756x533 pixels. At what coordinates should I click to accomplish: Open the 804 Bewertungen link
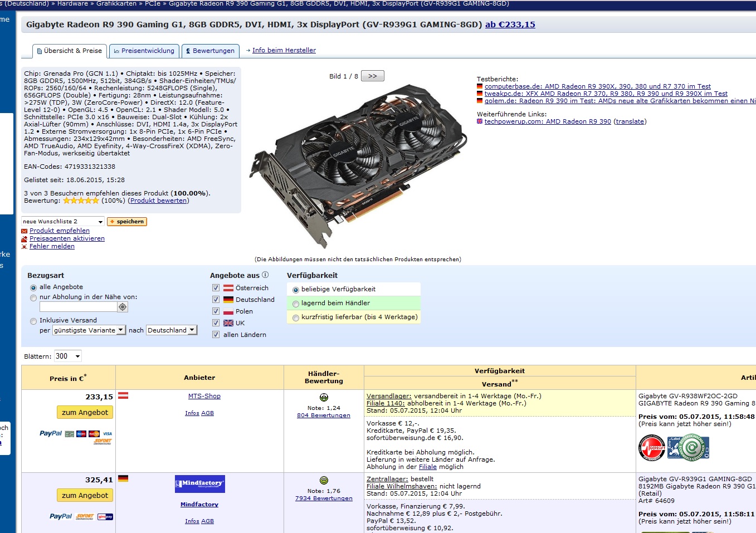[x=324, y=415]
